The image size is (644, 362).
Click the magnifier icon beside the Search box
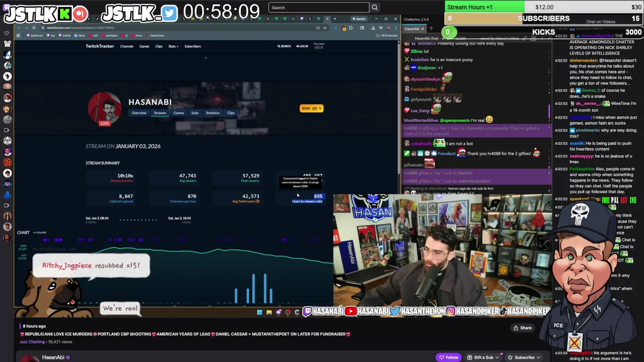point(374,8)
